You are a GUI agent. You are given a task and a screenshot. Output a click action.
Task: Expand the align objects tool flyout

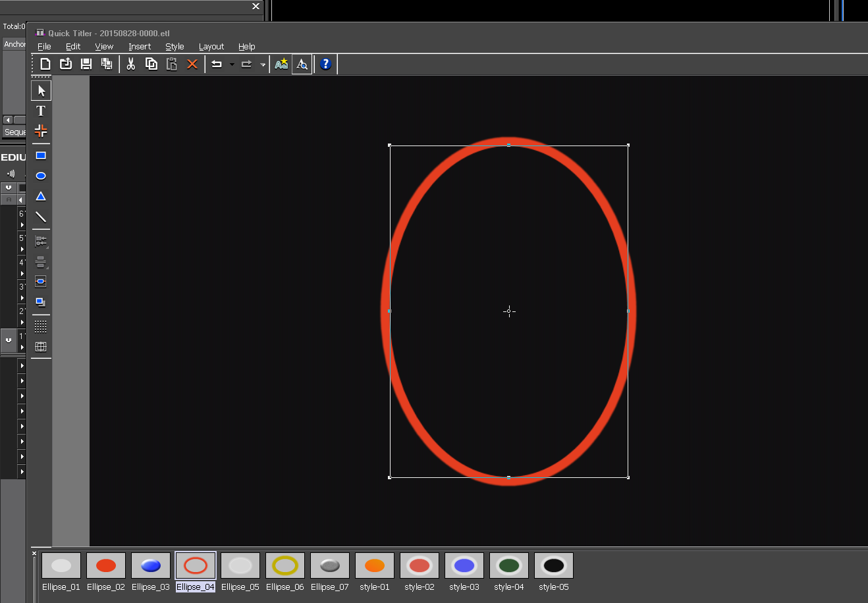[x=41, y=242]
